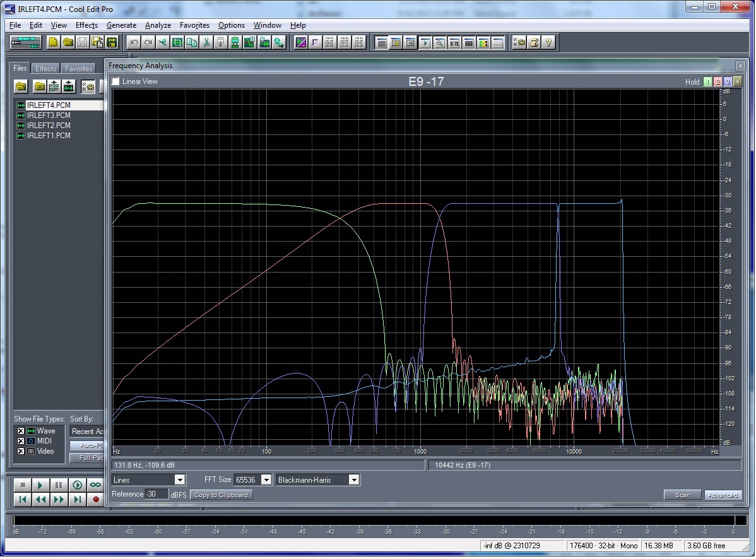Enable the Linear View checkbox
The height and width of the screenshot is (559, 756).
(x=115, y=81)
